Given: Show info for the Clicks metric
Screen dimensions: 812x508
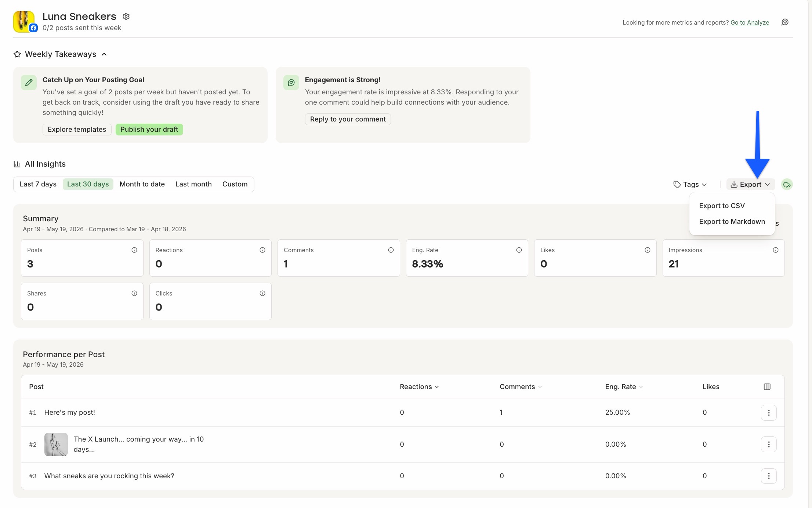Looking at the screenshot, I should point(262,293).
